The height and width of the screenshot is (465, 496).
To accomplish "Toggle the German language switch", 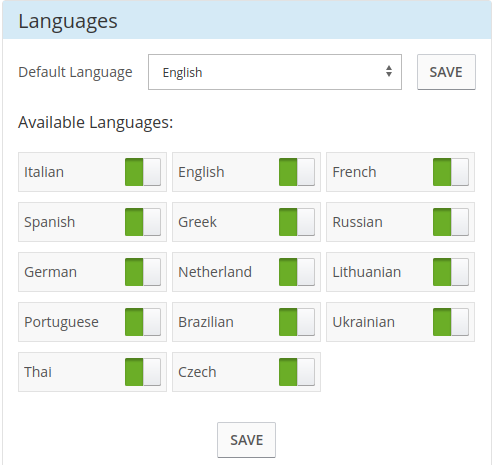I will coord(143,272).
